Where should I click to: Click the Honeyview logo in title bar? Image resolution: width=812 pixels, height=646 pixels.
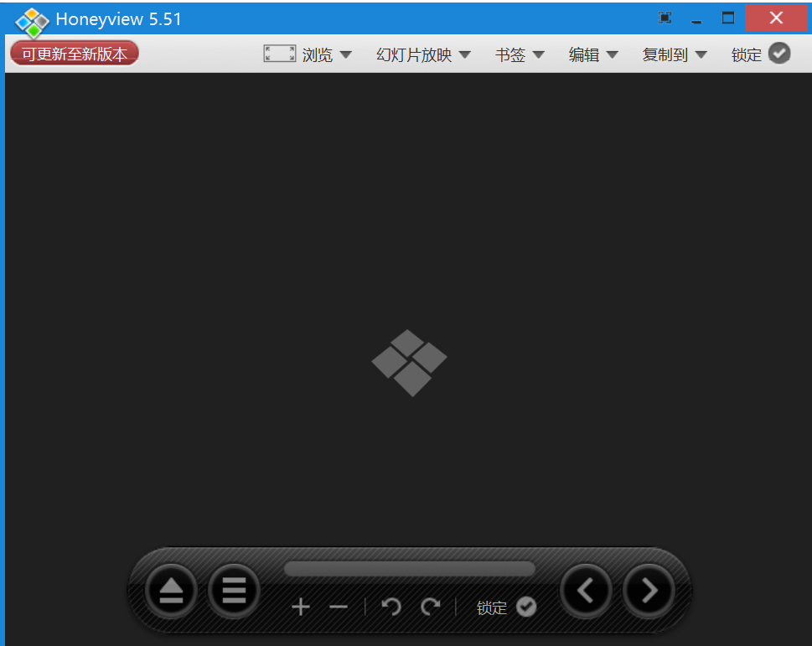pos(33,20)
